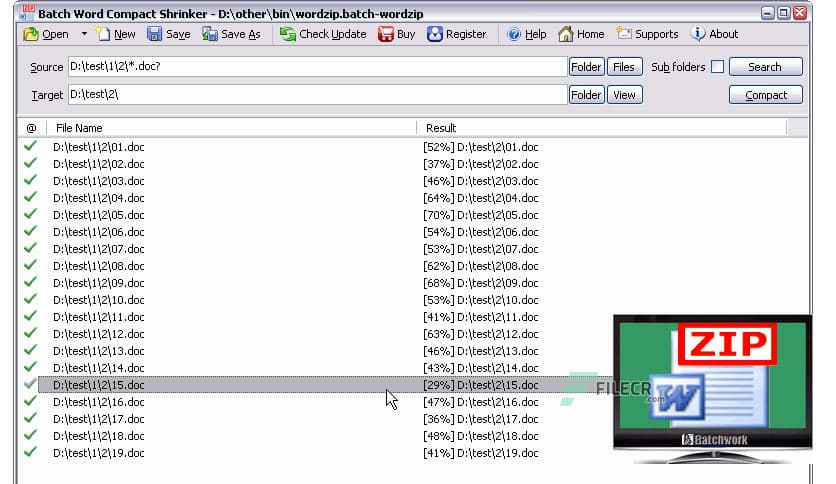Click result [64%] D:\test\2\04.doc
The height and width of the screenshot is (484, 836).
[x=481, y=198]
